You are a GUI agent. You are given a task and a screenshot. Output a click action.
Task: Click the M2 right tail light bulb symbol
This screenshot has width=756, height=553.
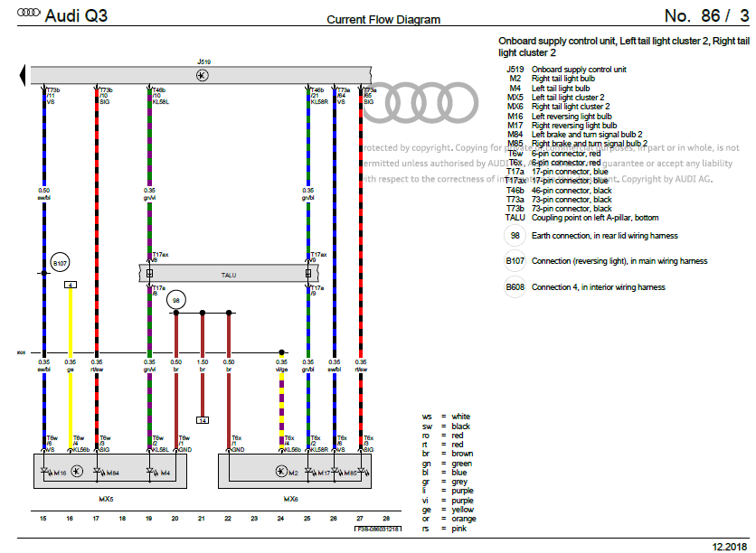click(x=280, y=471)
